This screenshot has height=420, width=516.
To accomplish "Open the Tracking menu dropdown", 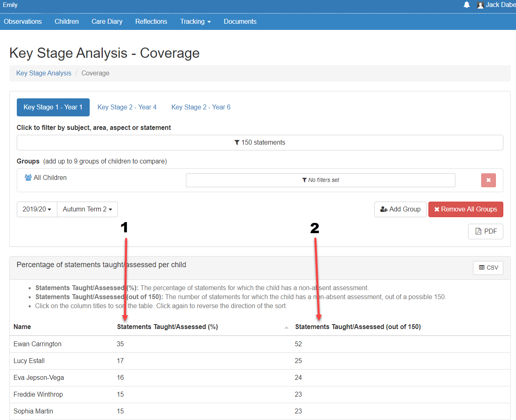I will pos(195,22).
